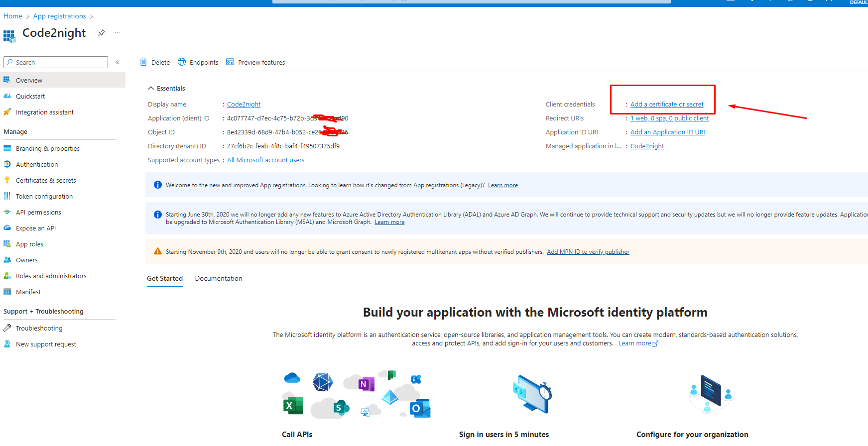The width and height of the screenshot is (868, 446).
Task: Pin the Code2night app registration
Action: click(x=102, y=33)
